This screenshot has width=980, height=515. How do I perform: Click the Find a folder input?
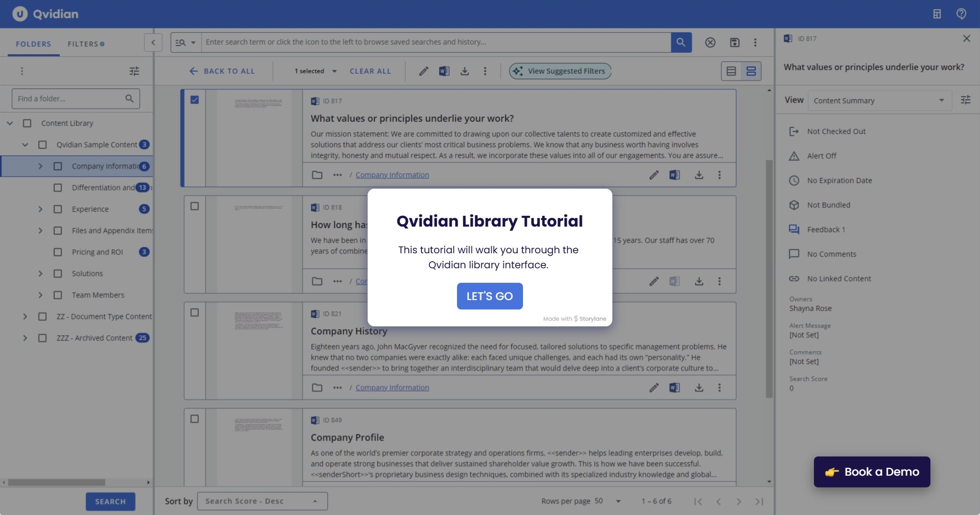click(76, 99)
